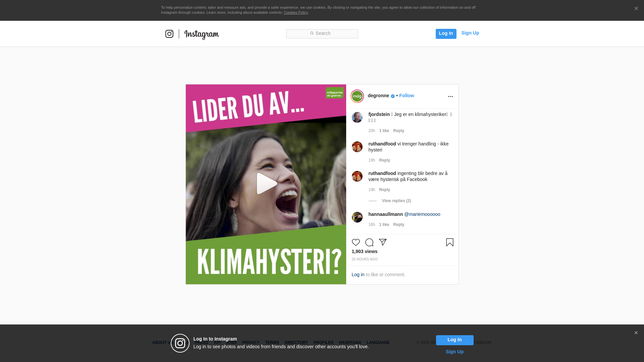Click the Instagram camera logo icon
The width and height of the screenshot is (644, 362).
tap(169, 34)
